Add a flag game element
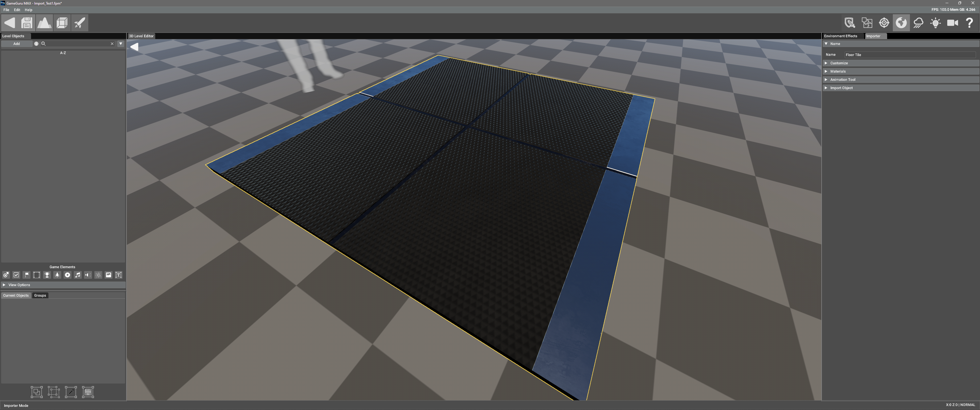 pos(26,275)
